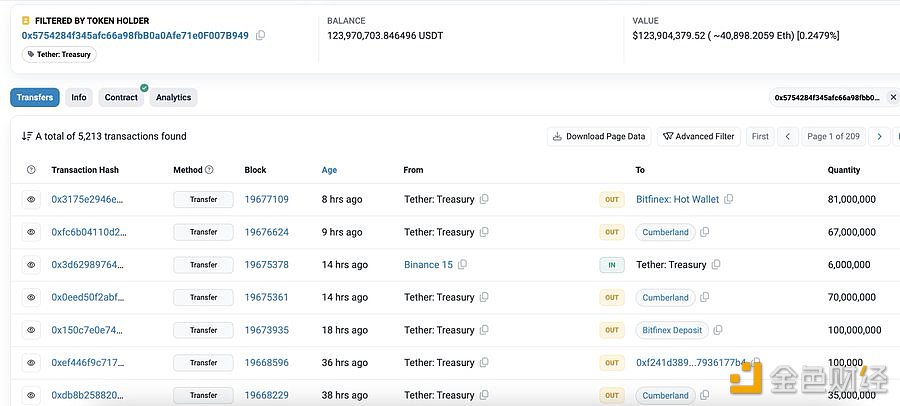The width and height of the screenshot is (900, 406).
Task: Click Download Page Data button
Action: click(x=599, y=137)
